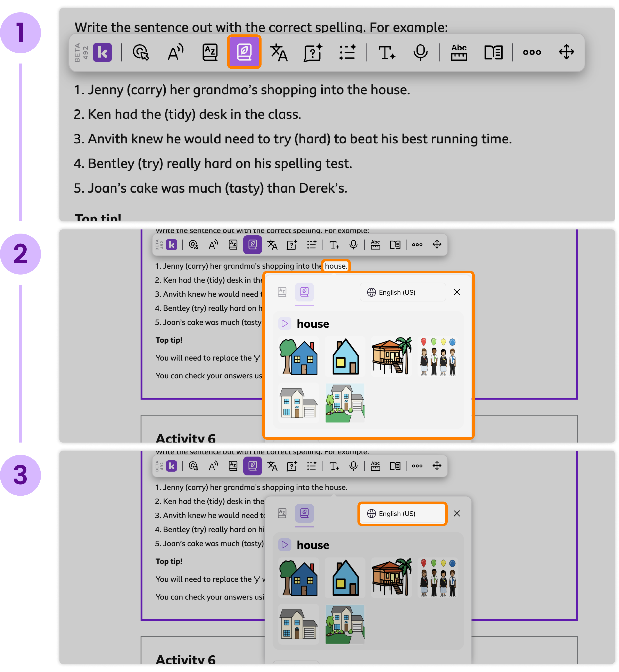Click the question-mark quiz icon in step 1 toolbar
Viewport: 619px width, 672px height.
[313, 52]
